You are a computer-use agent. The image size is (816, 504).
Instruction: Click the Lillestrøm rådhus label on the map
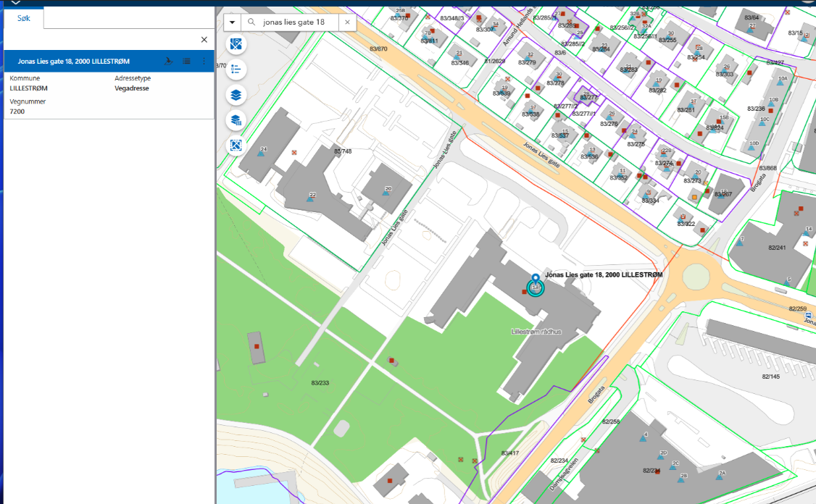pyautogui.click(x=536, y=332)
